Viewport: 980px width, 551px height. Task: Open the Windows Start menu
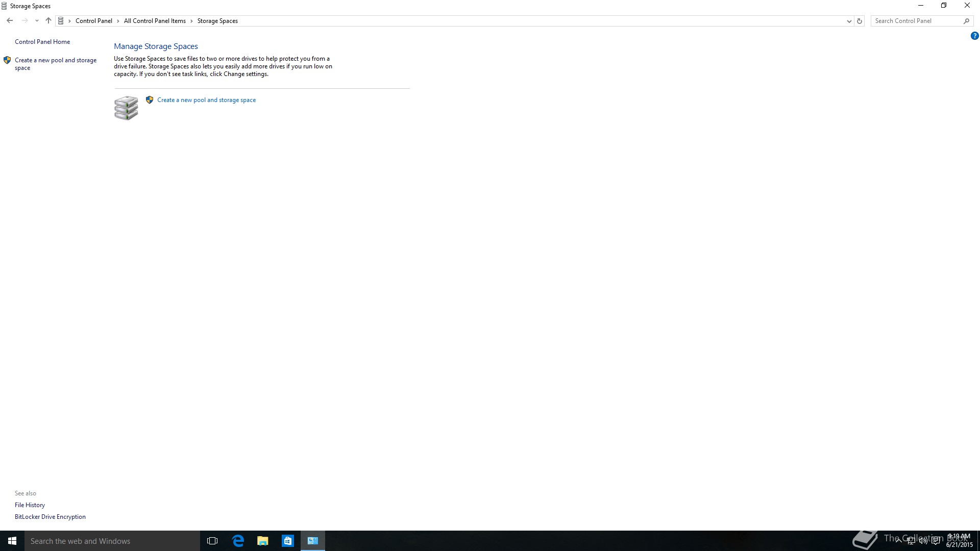[x=12, y=541]
